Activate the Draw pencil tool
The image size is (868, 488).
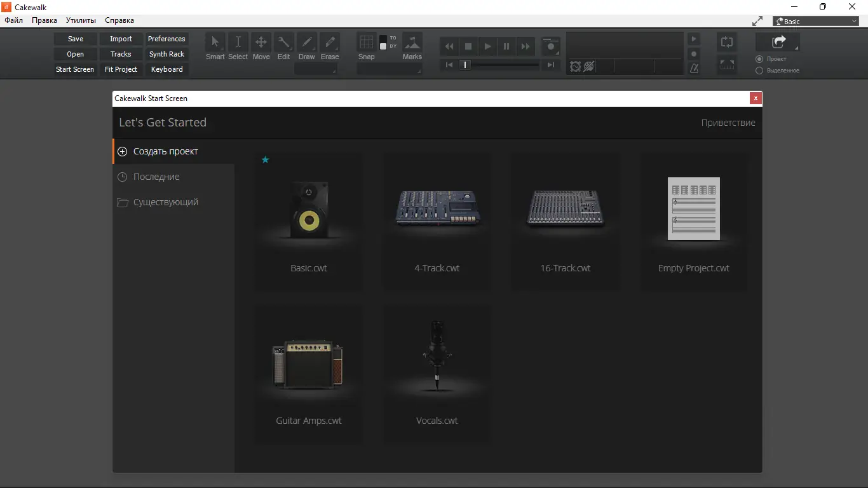(307, 43)
